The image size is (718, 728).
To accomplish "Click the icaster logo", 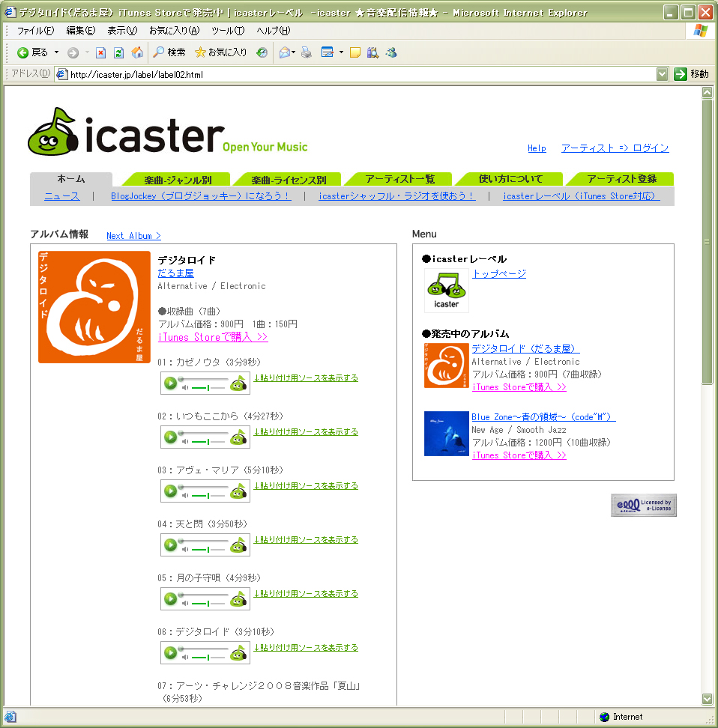I will pyautogui.click(x=167, y=132).
